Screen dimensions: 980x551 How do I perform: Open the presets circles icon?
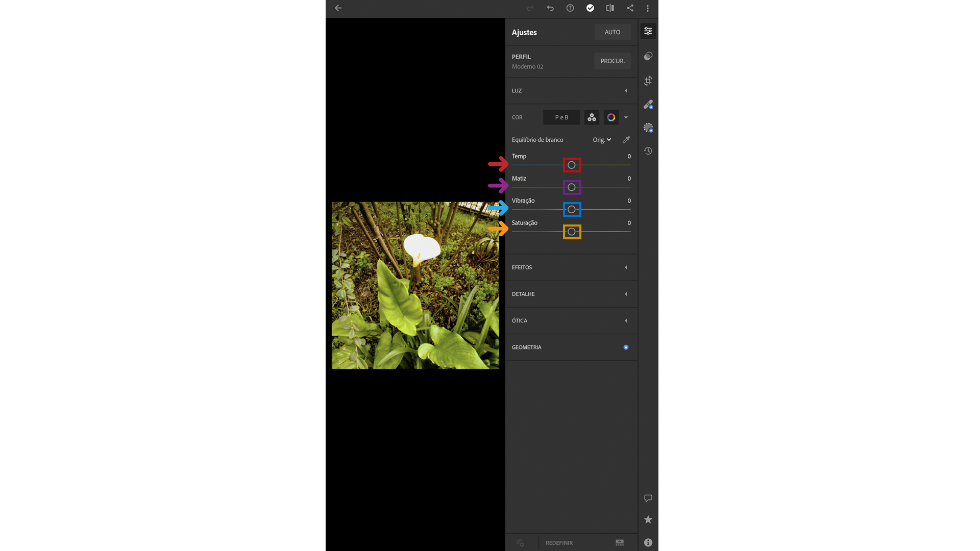(x=648, y=56)
